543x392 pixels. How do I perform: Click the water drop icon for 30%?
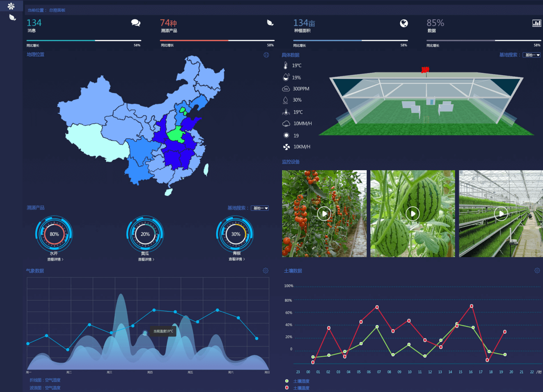(x=286, y=100)
